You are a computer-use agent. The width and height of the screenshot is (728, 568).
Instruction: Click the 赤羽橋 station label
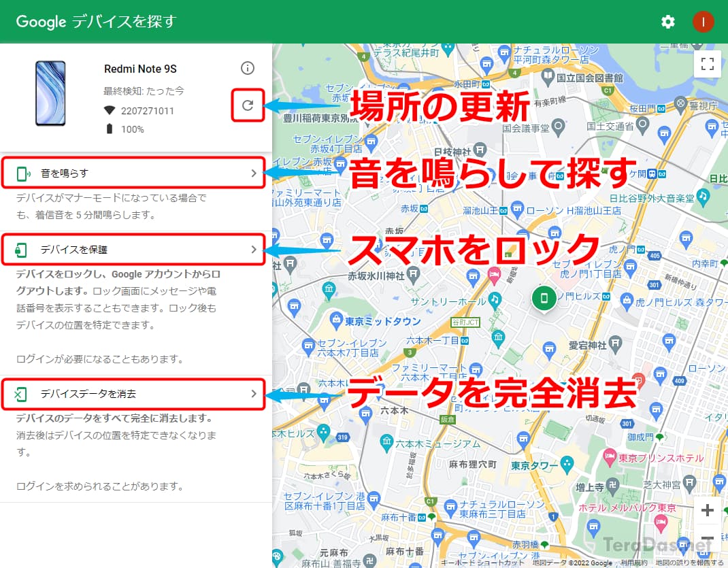[525, 544]
